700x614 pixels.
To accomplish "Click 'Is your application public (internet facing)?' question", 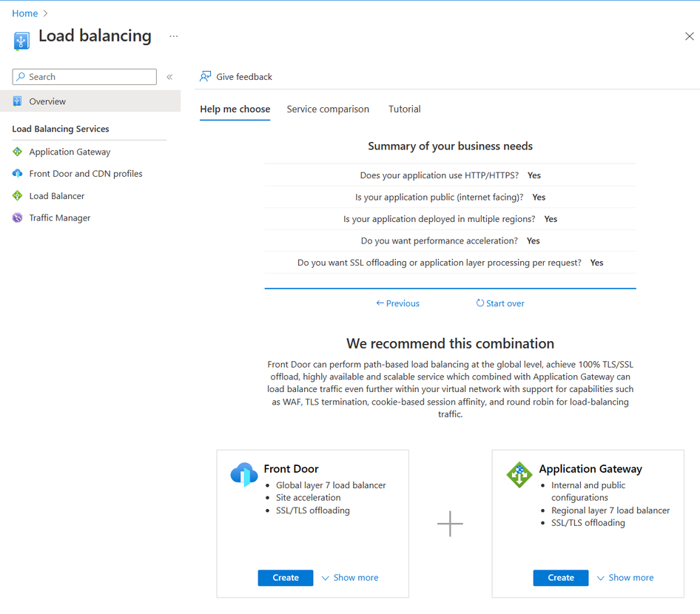I will point(440,198).
